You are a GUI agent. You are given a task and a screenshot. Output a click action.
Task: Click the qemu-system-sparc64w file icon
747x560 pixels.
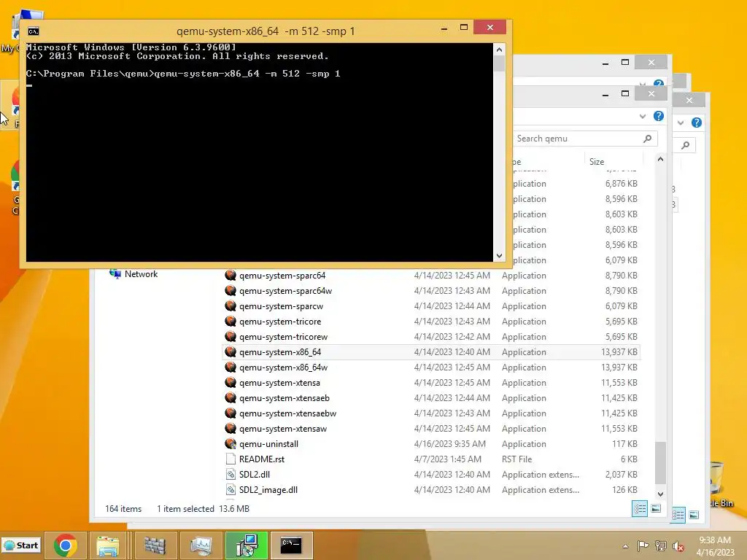pos(231,290)
